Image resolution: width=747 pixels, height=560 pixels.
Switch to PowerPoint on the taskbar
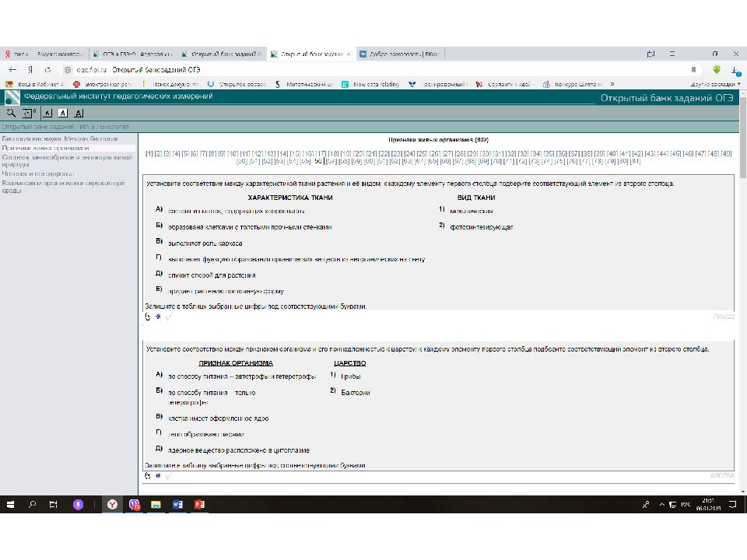point(200,504)
